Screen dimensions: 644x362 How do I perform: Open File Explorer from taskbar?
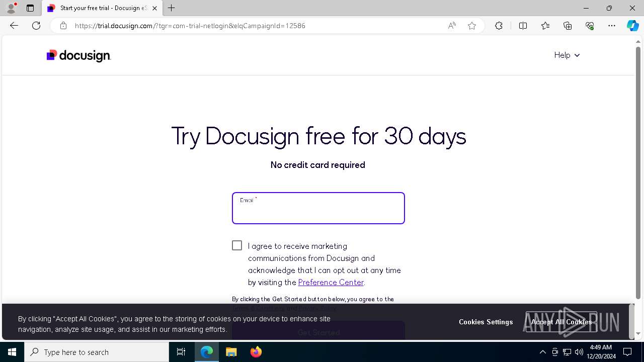(x=231, y=352)
